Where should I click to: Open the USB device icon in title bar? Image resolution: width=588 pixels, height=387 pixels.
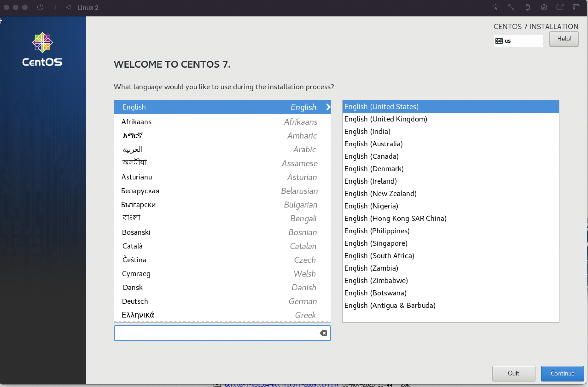point(527,7)
